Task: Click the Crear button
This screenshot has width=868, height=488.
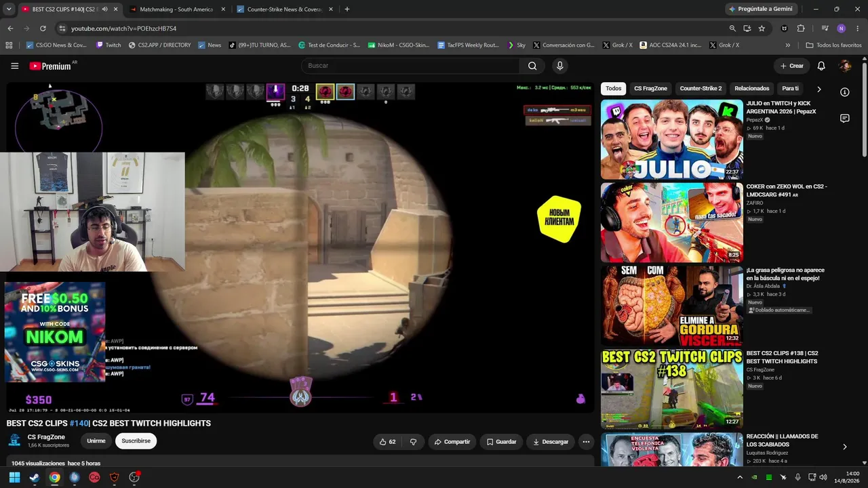Action: 792,66
